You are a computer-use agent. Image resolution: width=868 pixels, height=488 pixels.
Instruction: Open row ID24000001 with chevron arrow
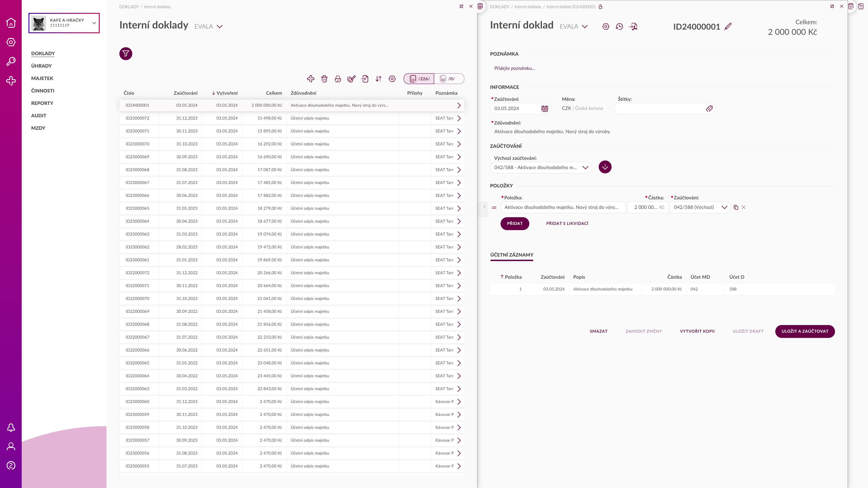(x=459, y=105)
